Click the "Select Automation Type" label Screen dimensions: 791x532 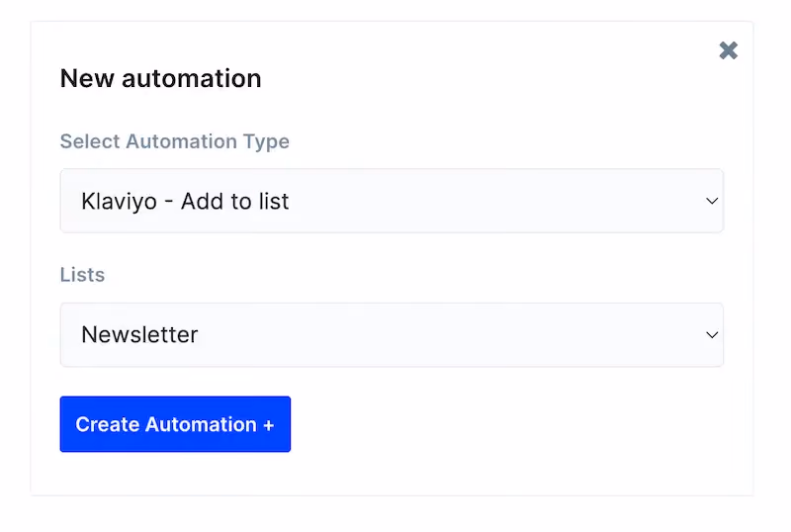[x=175, y=141]
